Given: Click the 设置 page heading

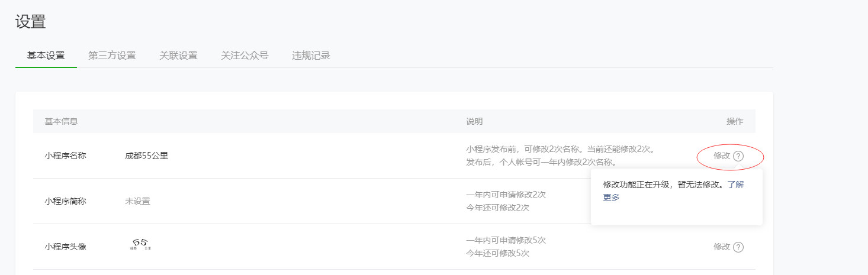Looking at the screenshot, I should [x=31, y=22].
